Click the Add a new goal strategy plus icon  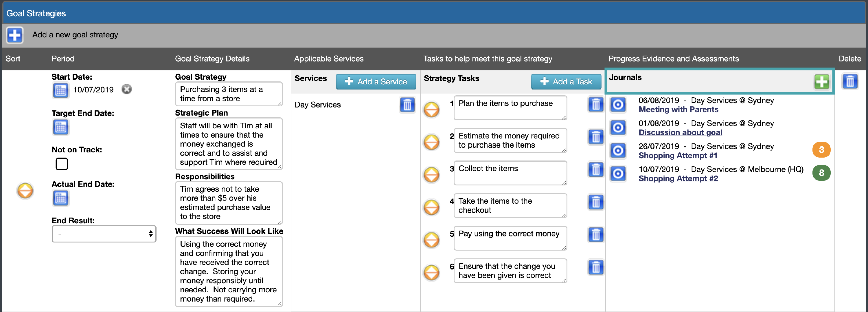point(14,35)
